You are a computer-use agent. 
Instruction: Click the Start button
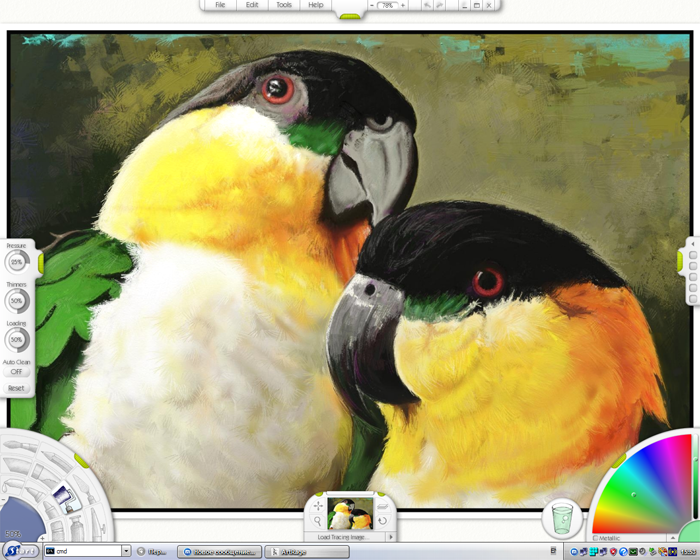[x=20, y=551]
